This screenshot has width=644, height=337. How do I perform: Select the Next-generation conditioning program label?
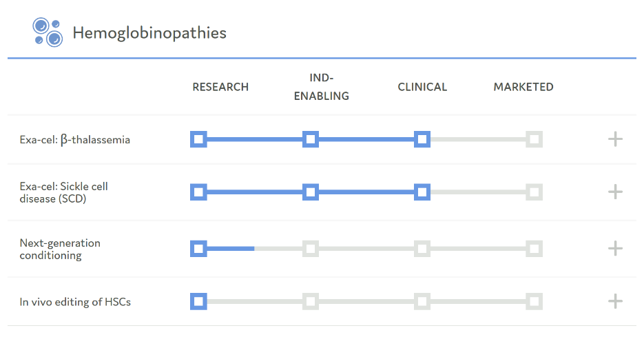pos(60,249)
